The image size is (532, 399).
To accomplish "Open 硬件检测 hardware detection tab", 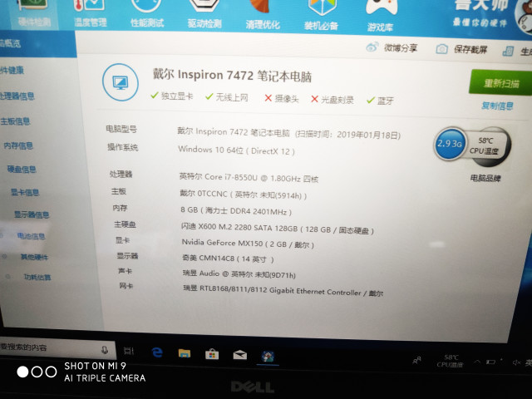I will [33, 14].
